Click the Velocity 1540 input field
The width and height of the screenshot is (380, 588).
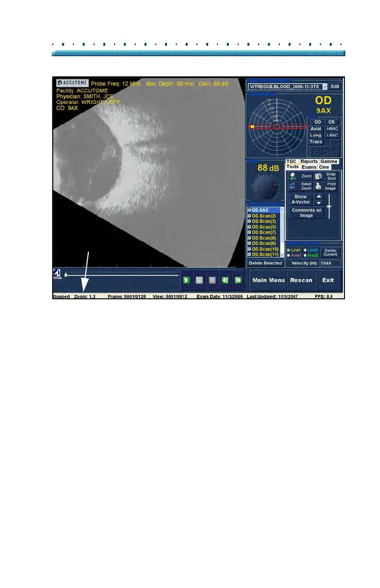coord(330,263)
